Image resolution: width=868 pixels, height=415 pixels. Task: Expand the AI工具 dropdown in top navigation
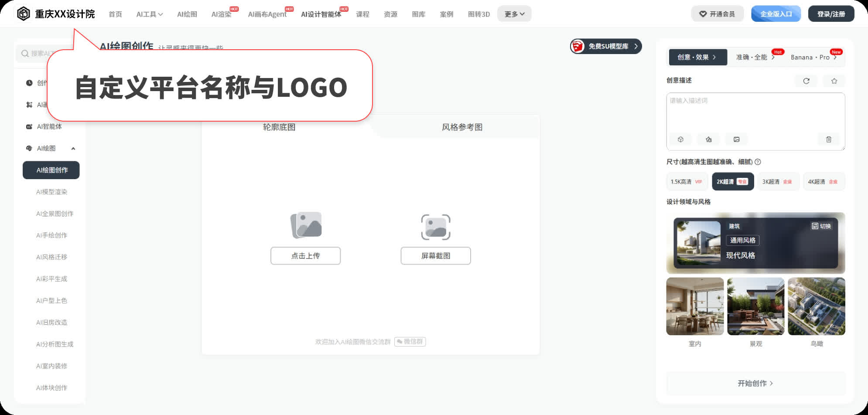pos(150,14)
